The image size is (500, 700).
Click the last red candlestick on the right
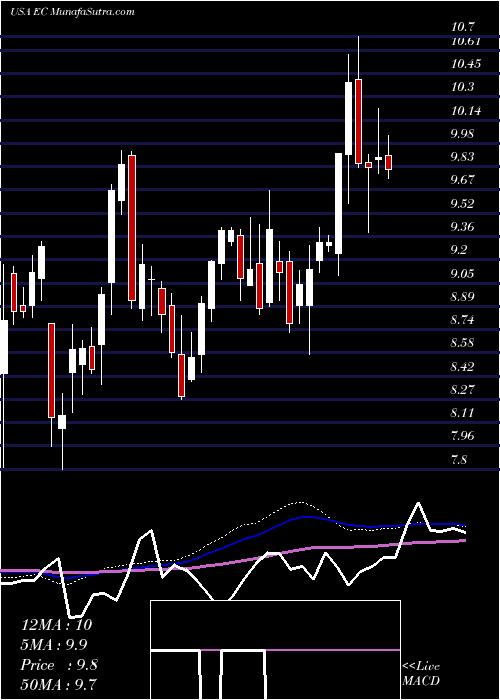click(389, 162)
